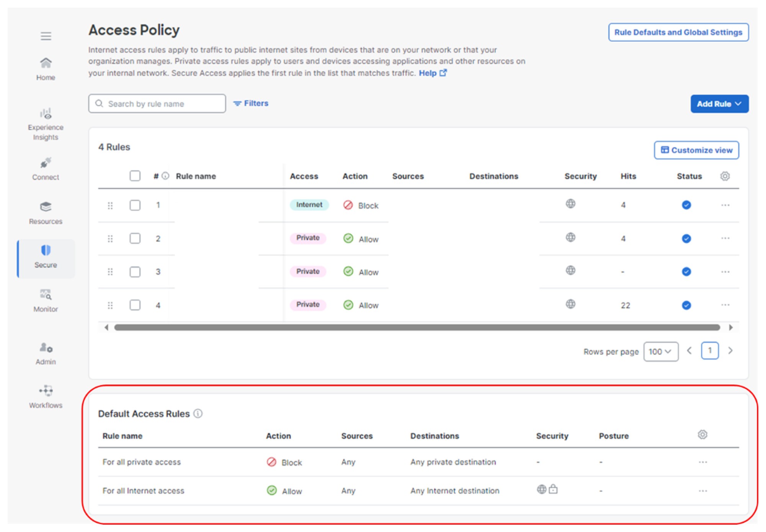Screen dimensions: 766x532
Task: Click 'For all private access' rule name
Action: pyautogui.click(x=142, y=462)
